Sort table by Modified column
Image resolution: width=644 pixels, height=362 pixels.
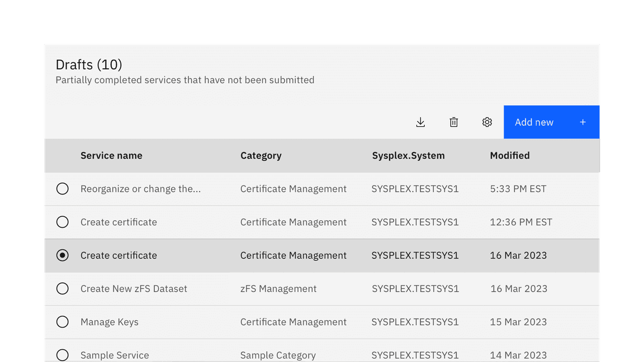tap(509, 155)
